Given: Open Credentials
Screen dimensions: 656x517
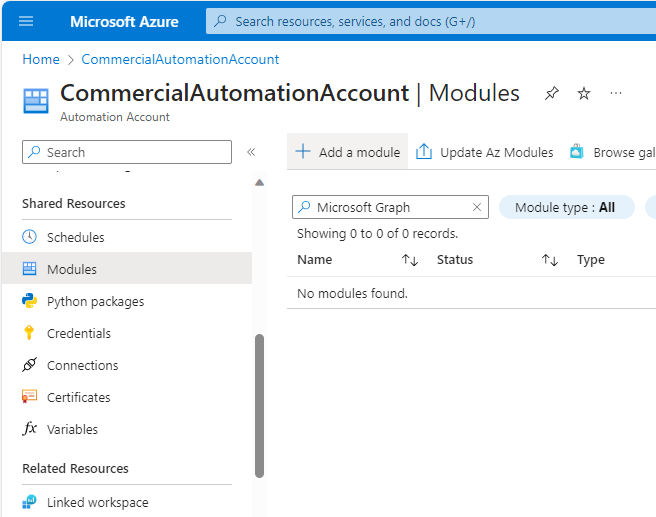Looking at the screenshot, I should [x=127, y=333].
